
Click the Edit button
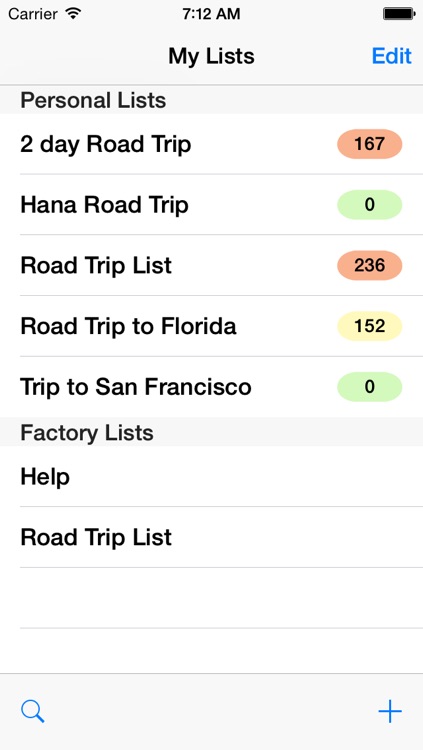(x=391, y=56)
